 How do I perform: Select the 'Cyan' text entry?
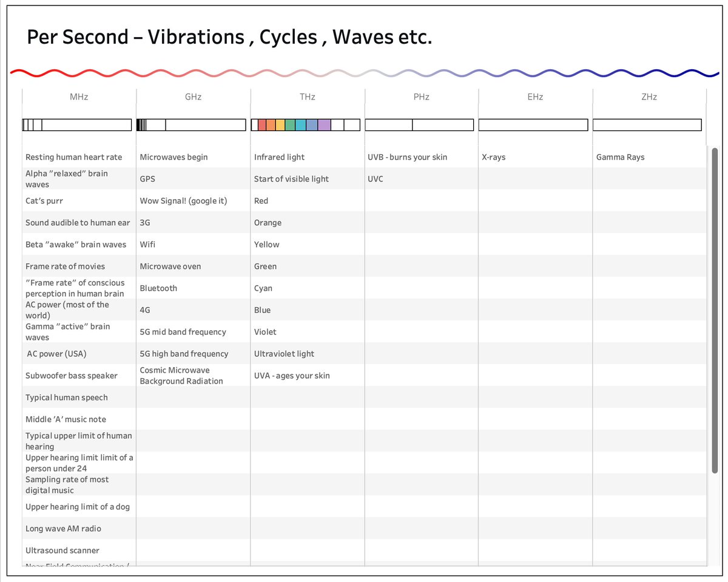point(263,288)
